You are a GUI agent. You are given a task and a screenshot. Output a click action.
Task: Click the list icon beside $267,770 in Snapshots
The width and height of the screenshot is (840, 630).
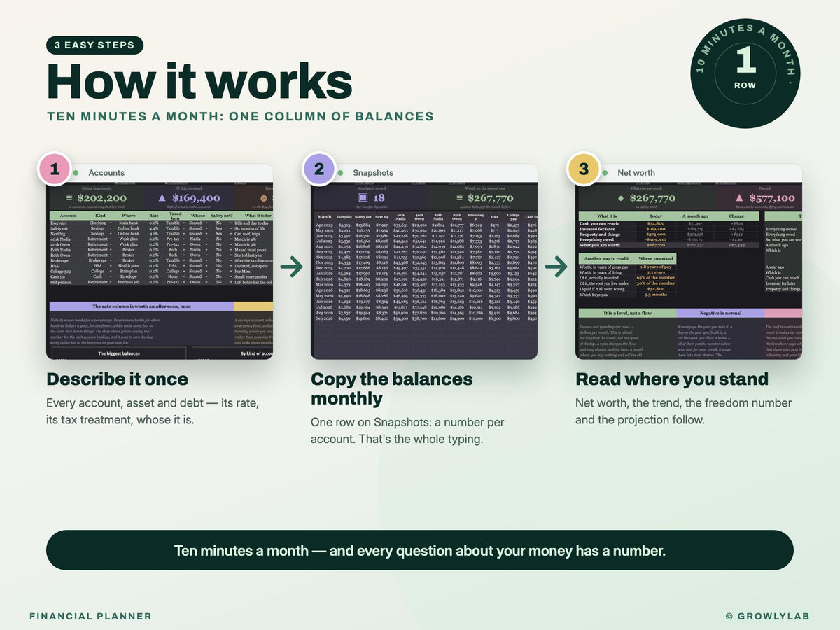459,198
